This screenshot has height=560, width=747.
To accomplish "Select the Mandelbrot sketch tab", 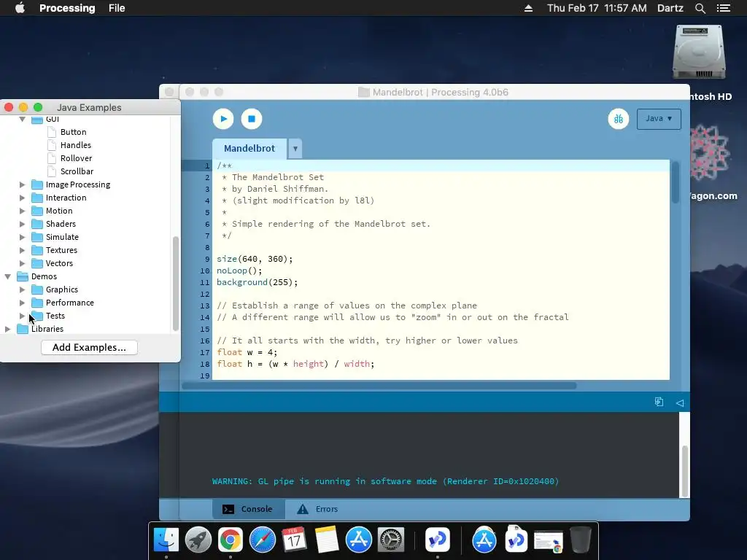I will [249, 149].
